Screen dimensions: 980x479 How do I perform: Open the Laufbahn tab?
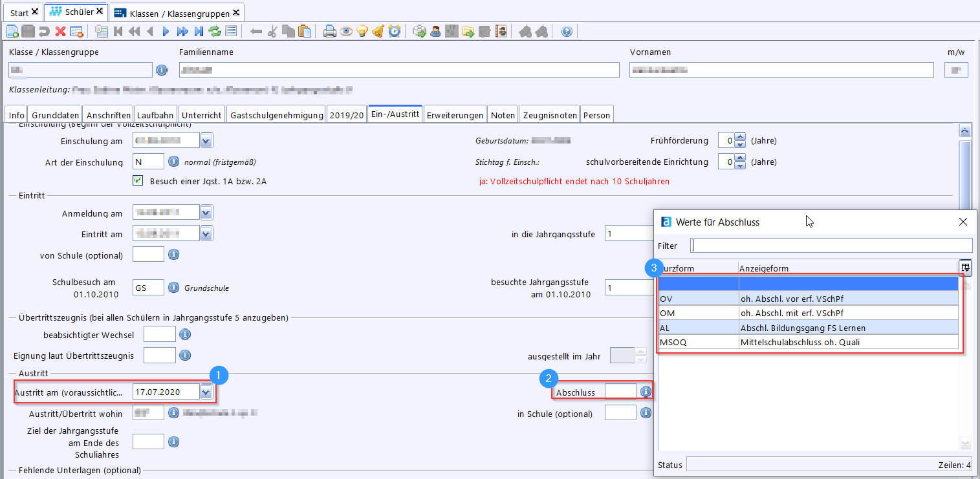pyautogui.click(x=155, y=115)
